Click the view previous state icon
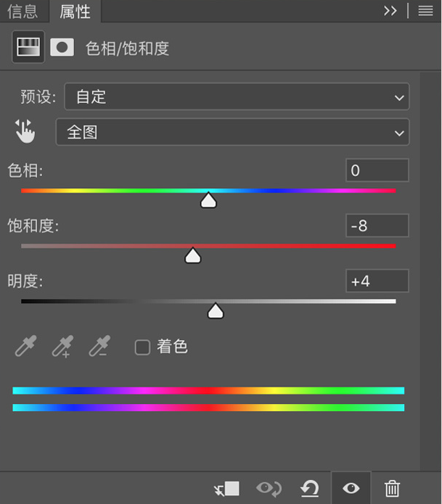442x504 pixels. pyautogui.click(x=269, y=489)
